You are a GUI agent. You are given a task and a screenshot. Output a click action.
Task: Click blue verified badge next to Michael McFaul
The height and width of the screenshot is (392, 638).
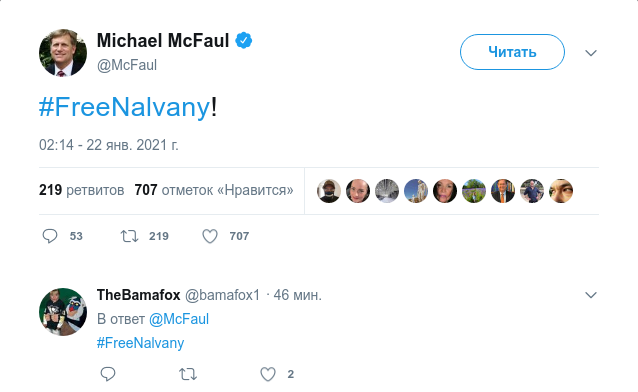[243, 40]
